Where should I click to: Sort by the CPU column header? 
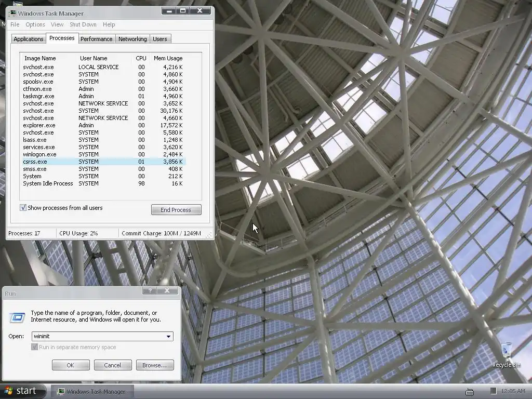pyautogui.click(x=141, y=58)
